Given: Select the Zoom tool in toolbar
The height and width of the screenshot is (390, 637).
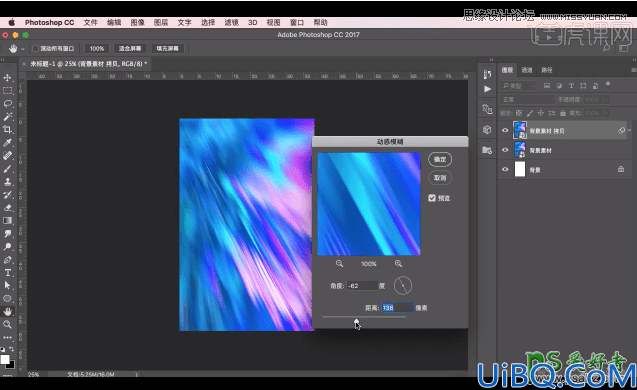Looking at the screenshot, I should pos(7,325).
